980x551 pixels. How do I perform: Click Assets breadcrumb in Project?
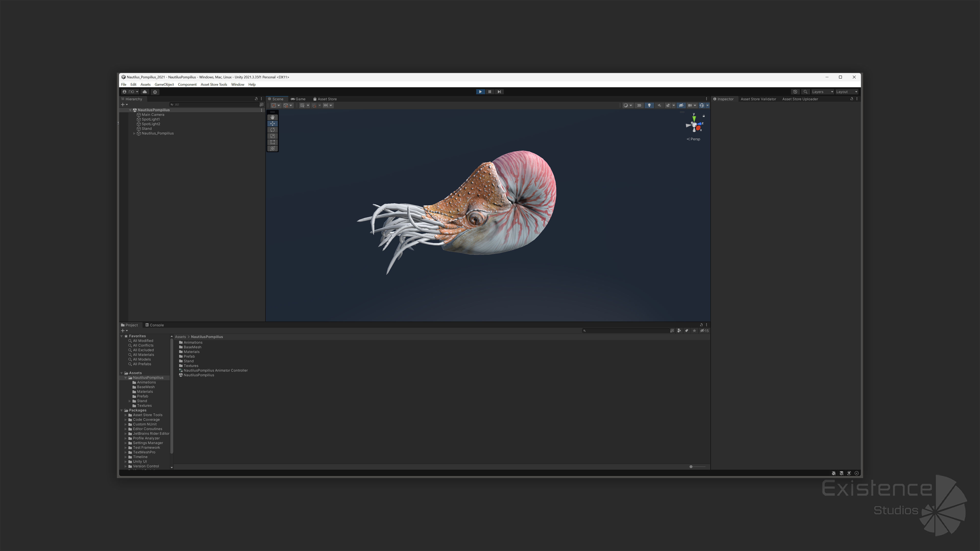point(180,337)
